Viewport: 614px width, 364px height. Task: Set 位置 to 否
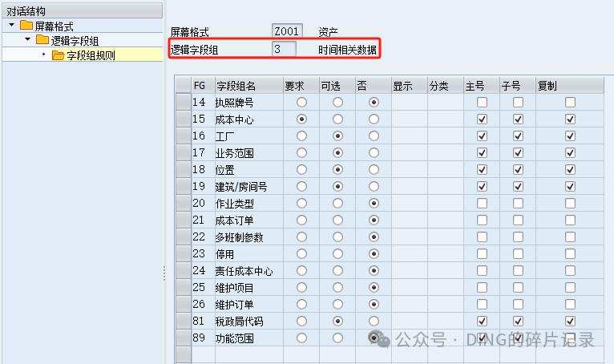(x=374, y=170)
